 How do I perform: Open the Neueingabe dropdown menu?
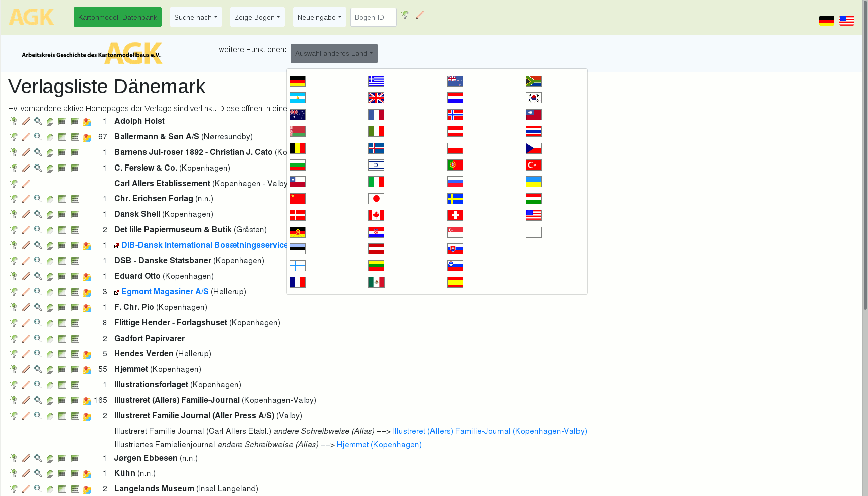(x=319, y=17)
